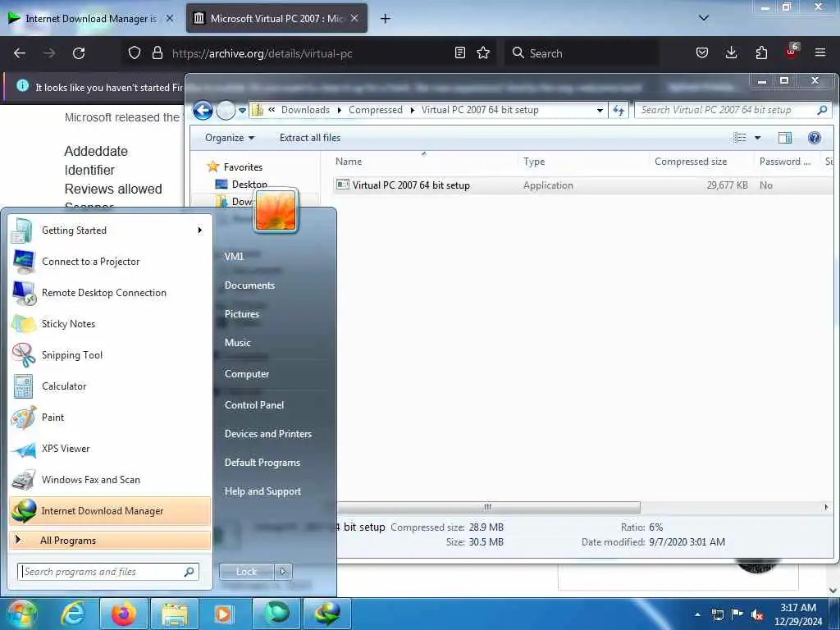Click Firefox Search box
Viewport: 840px width, 630px height.
tap(582, 53)
